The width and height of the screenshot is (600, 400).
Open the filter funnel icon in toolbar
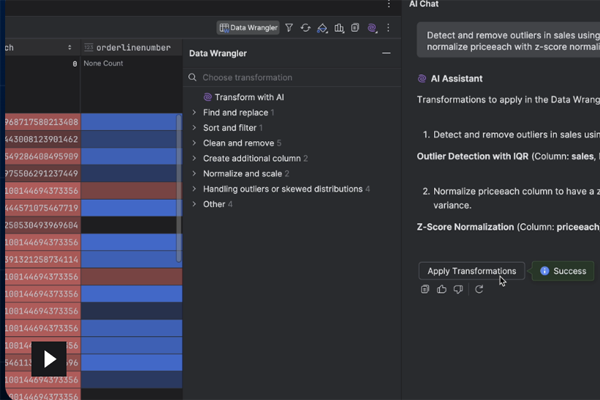[289, 28]
